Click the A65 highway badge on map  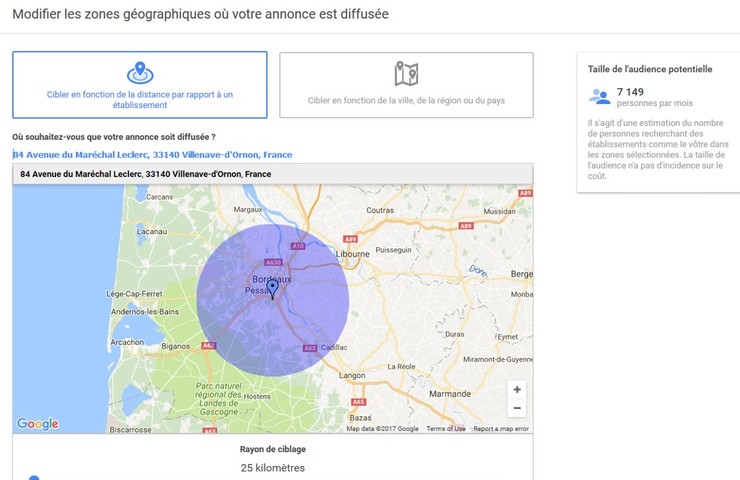[x=359, y=402]
